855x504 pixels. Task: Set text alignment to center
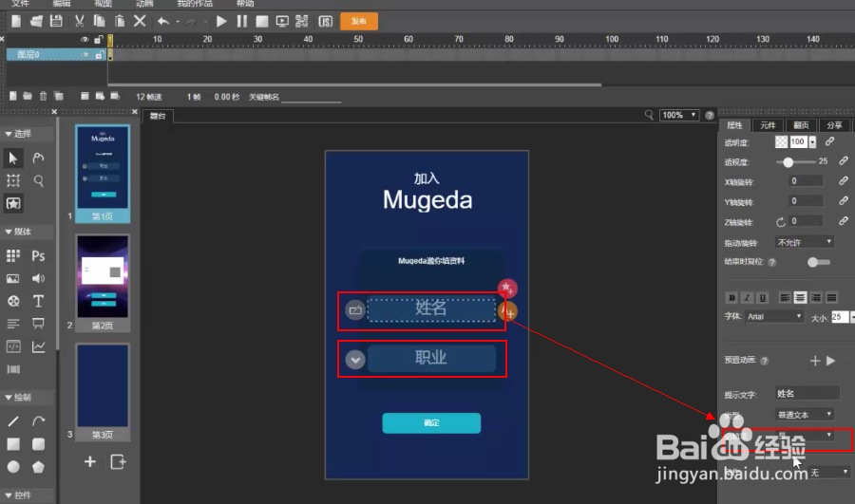click(x=800, y=297)
